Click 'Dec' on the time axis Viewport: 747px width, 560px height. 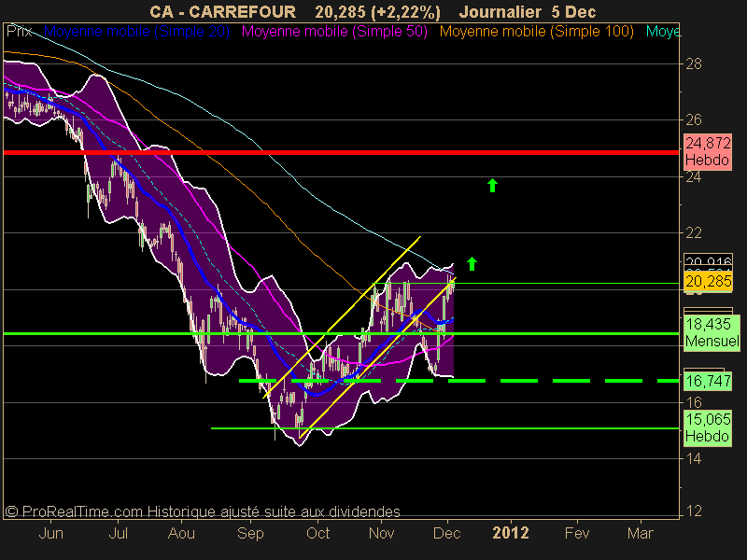tap(446, 533)
